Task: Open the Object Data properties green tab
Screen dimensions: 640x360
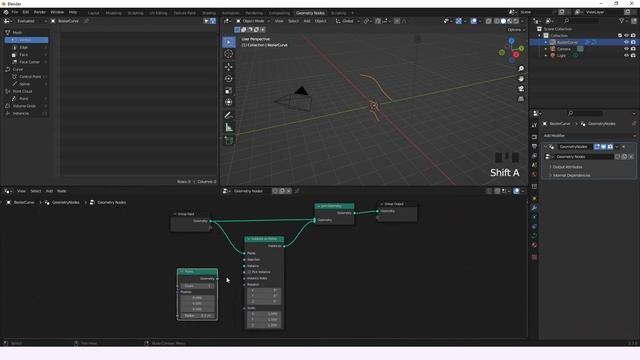Action: coord(534,236)
